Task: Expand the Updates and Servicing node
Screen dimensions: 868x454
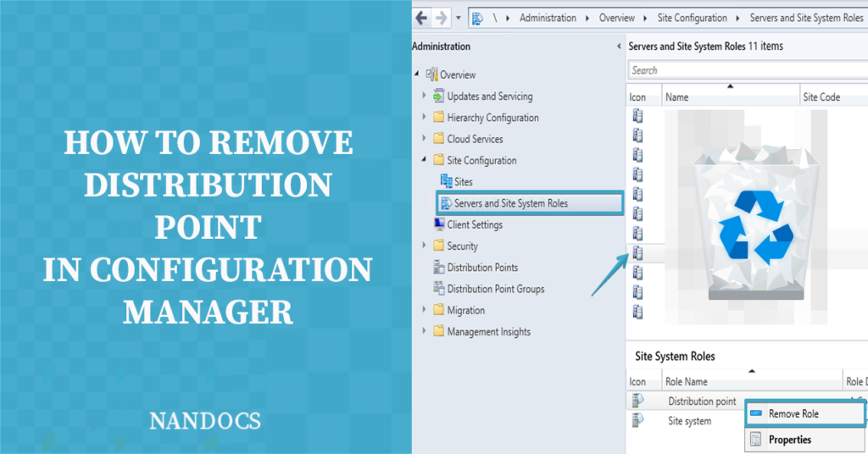Action: [424, 95]
